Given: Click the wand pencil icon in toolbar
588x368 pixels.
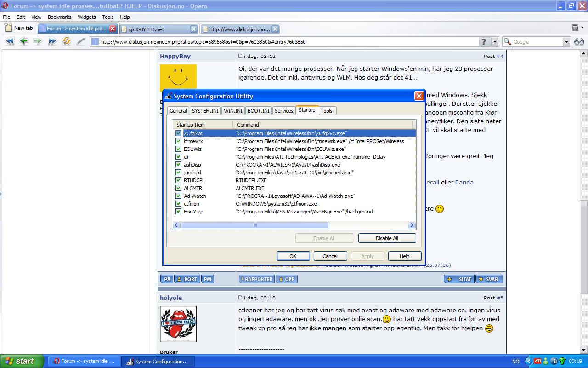Looking at the screenshot, I should (x=81, y=41).
